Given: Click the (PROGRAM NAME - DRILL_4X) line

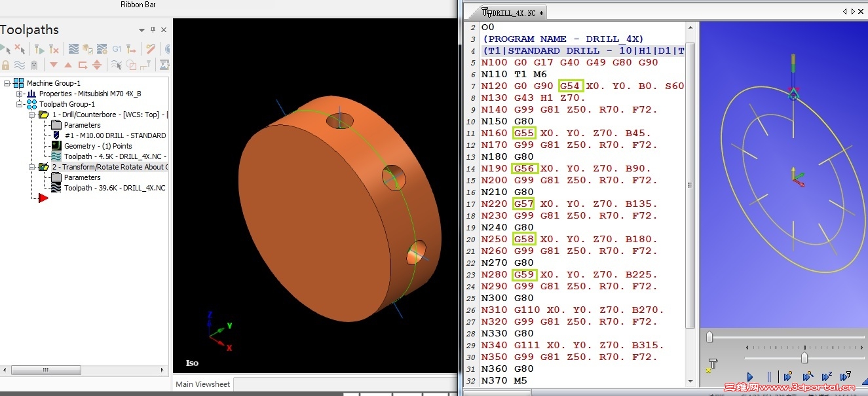Looking at the screenshot, I should tap(563, 39).
